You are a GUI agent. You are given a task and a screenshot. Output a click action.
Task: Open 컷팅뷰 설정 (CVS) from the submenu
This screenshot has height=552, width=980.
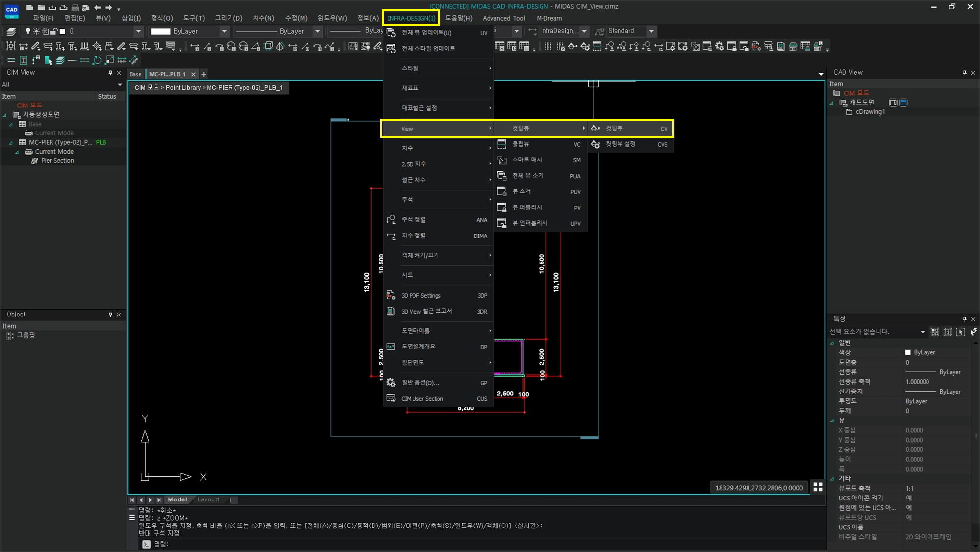click(x=630, y=144)
